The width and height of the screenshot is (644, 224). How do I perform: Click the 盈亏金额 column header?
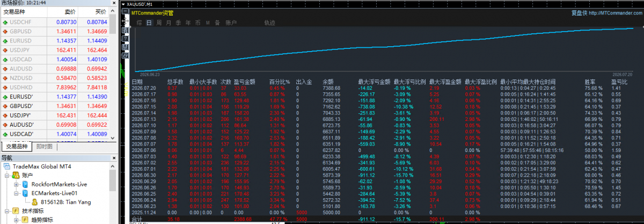click(x=245, y=82)
